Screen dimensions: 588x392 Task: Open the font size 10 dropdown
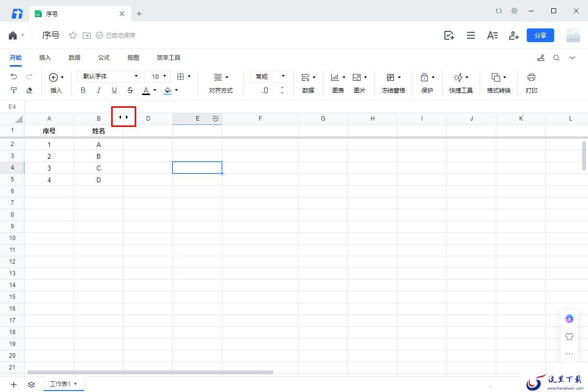click(x=157, y=76)
